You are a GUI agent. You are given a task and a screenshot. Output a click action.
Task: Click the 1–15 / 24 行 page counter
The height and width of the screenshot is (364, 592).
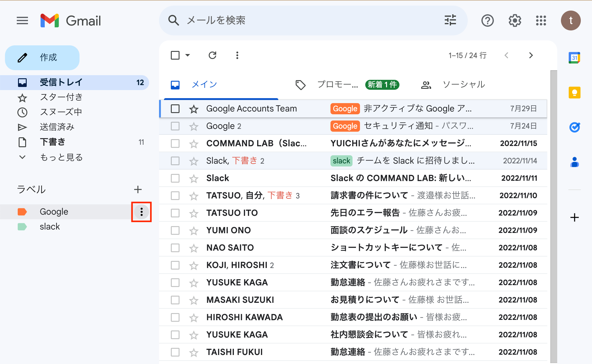467,55
